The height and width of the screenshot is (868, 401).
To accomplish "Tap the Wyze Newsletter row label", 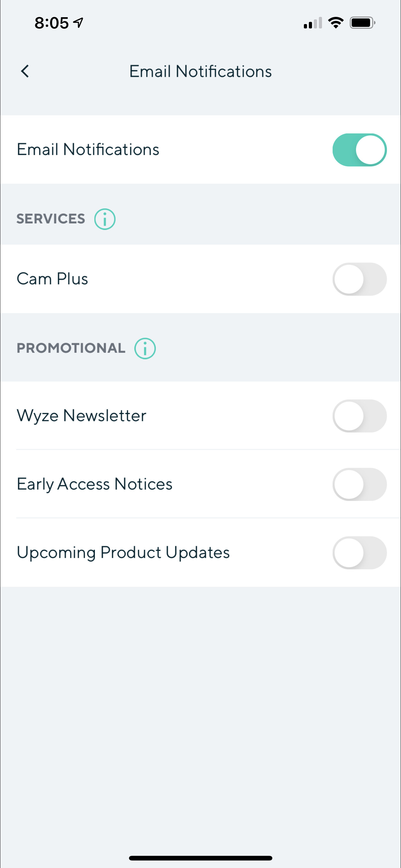I will point(82,416).
